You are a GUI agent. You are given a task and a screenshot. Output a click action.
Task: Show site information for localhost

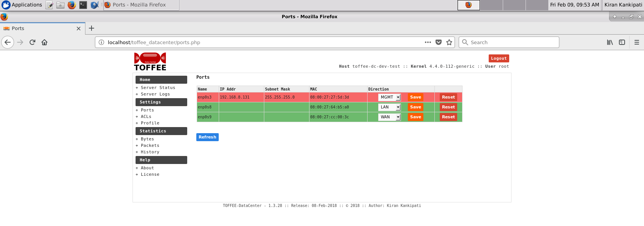point(101,42)
